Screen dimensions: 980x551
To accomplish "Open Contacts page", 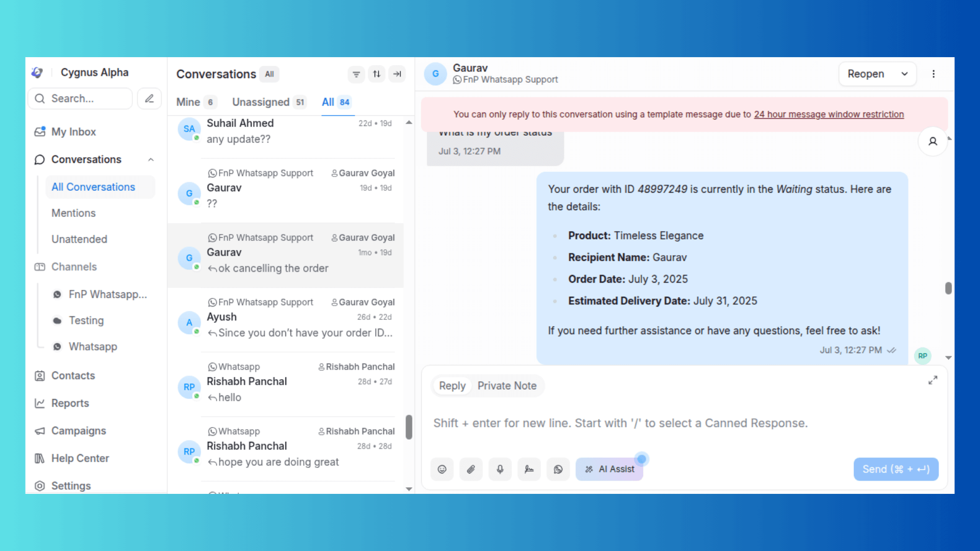I will pyautogui.click(x=73, y=375).
